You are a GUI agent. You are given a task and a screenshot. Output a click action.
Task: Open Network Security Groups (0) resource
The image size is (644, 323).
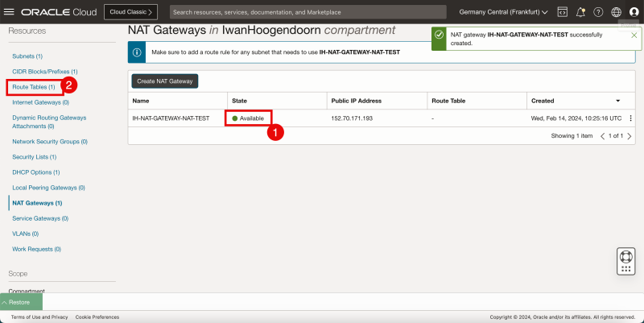click(x=50, y=142)
